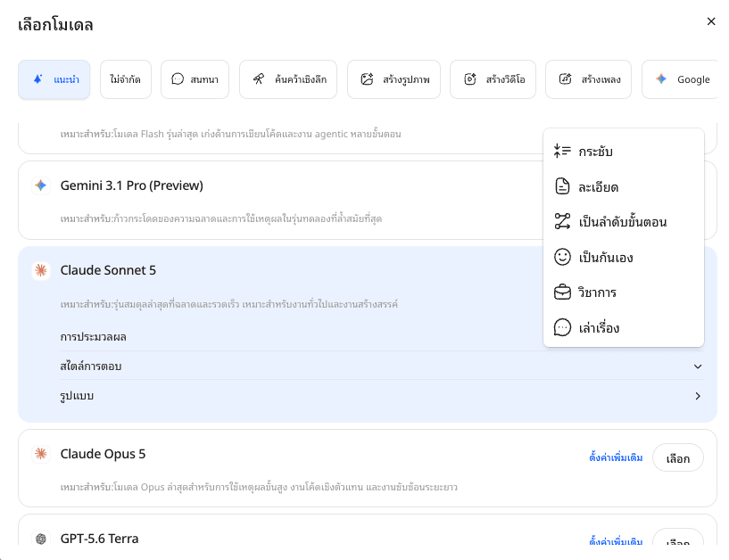Click the chat bubble icon on สนทนา tab
This screenshot has height=560, width=729.
178,79
